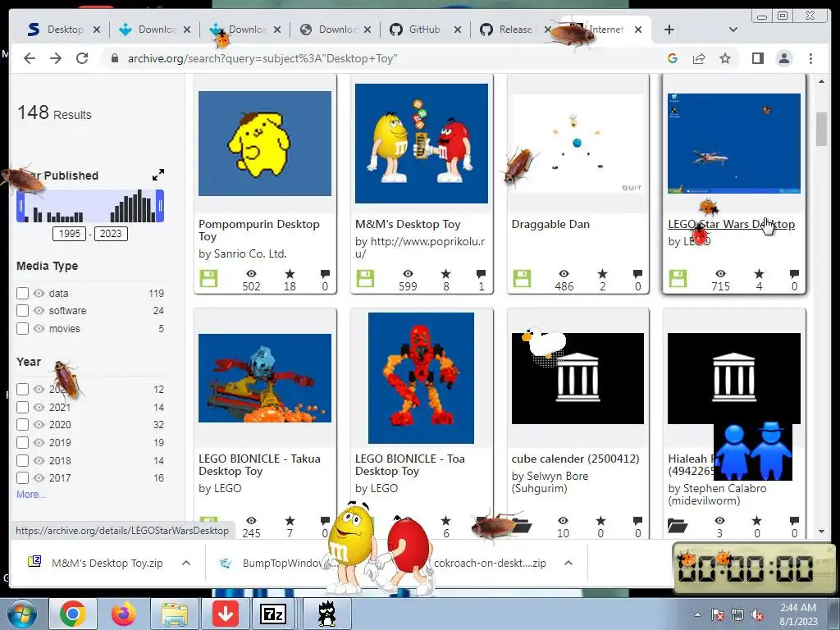Click the favorites star on Pompompurin card

click(290, 274)
